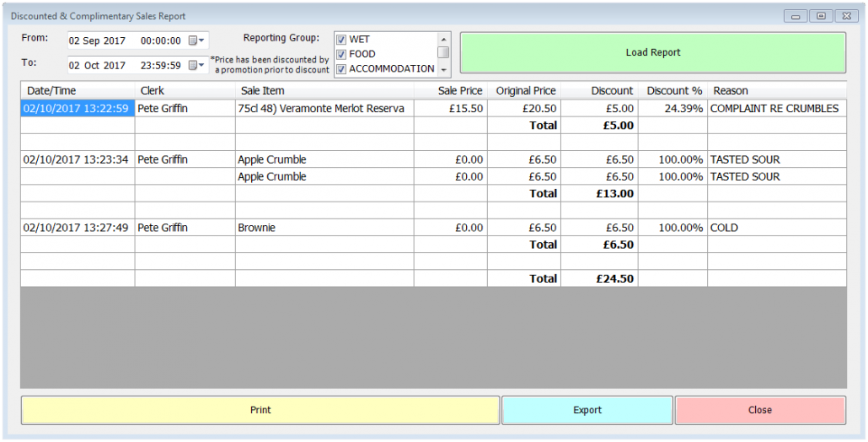Click Reporting Group list scroll up arrow

[x=443, y=40]
